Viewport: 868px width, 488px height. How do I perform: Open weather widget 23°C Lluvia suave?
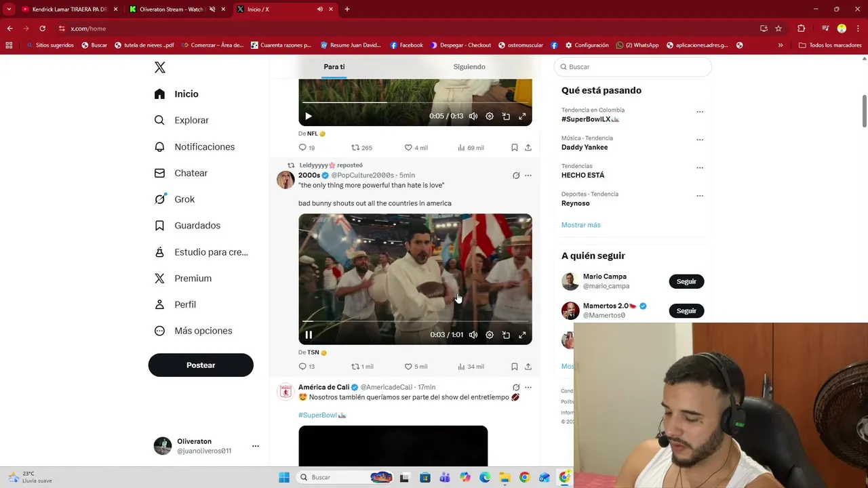click(31, 477)
